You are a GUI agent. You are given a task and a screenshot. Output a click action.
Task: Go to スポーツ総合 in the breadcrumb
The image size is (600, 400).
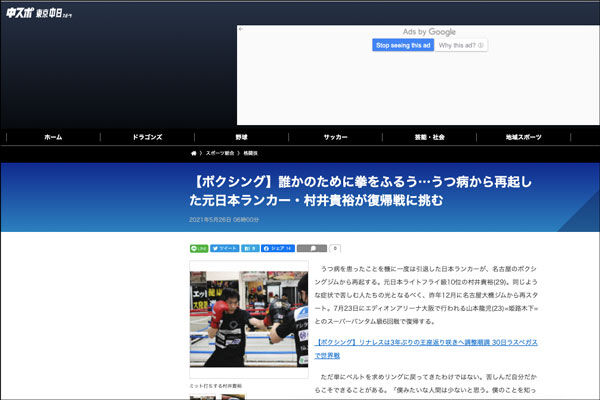(220, 153)
